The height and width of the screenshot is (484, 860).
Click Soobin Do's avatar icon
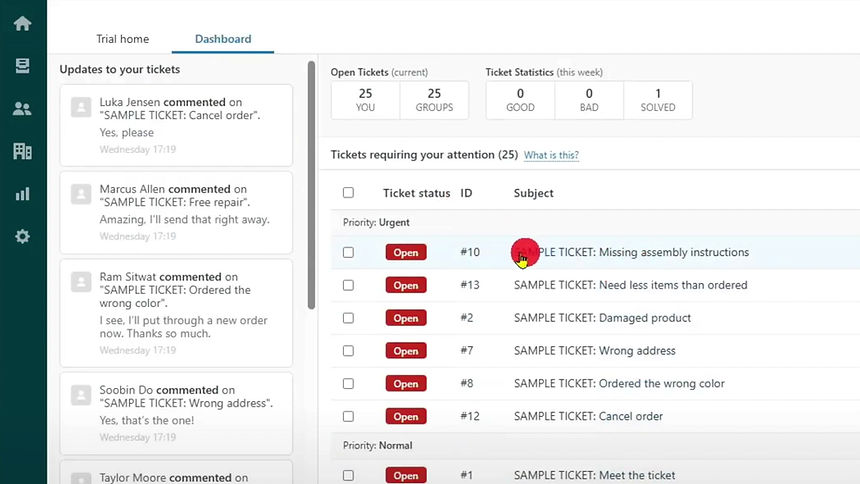coord(81,395)
